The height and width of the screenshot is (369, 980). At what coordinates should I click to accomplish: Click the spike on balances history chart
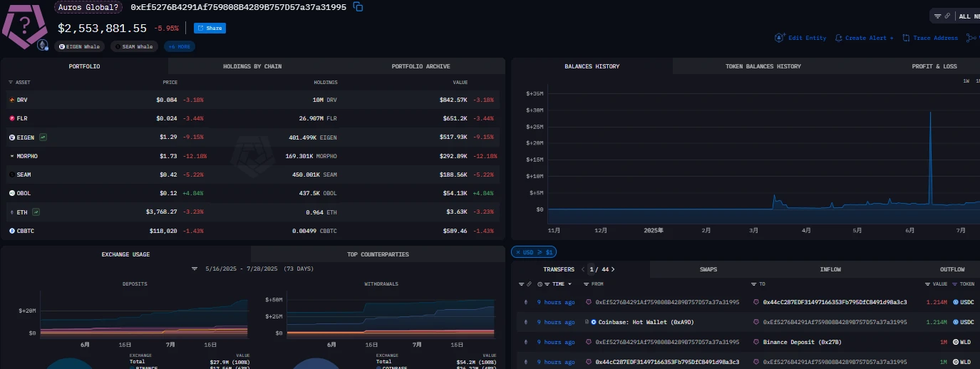[x=930, y=114]
